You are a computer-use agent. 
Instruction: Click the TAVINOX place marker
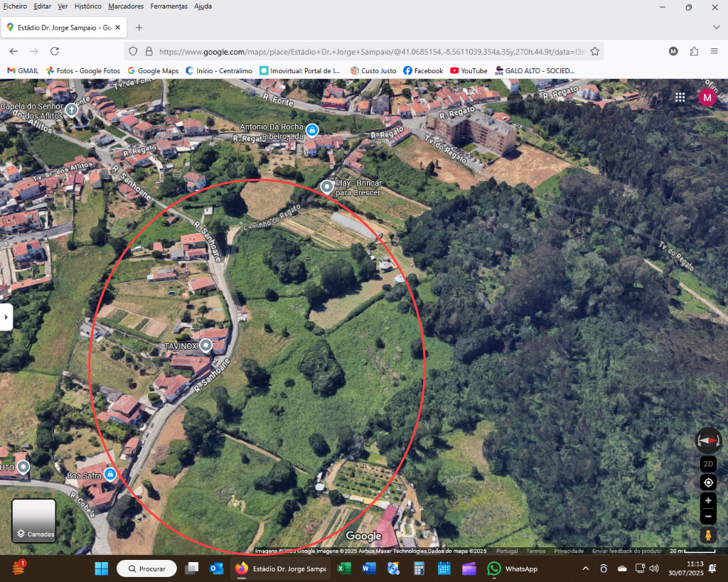coord(206,346)
